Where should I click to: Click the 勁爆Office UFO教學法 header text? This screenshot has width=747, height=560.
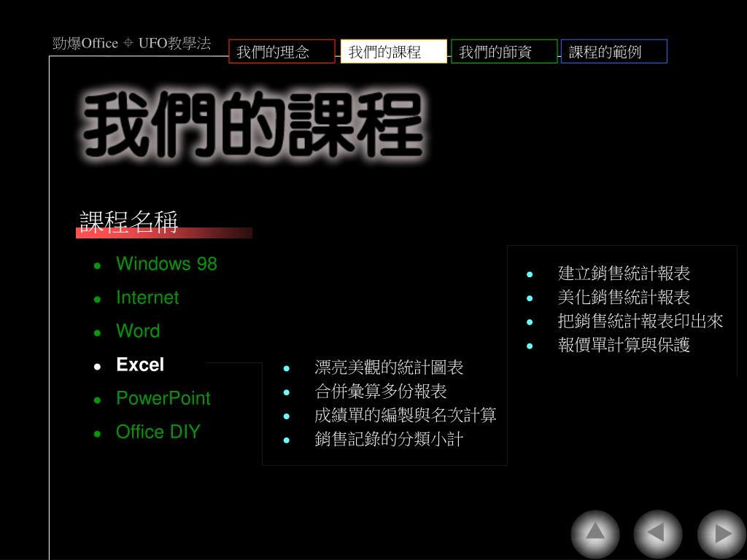pyautogui.click(x=131, y=43)
